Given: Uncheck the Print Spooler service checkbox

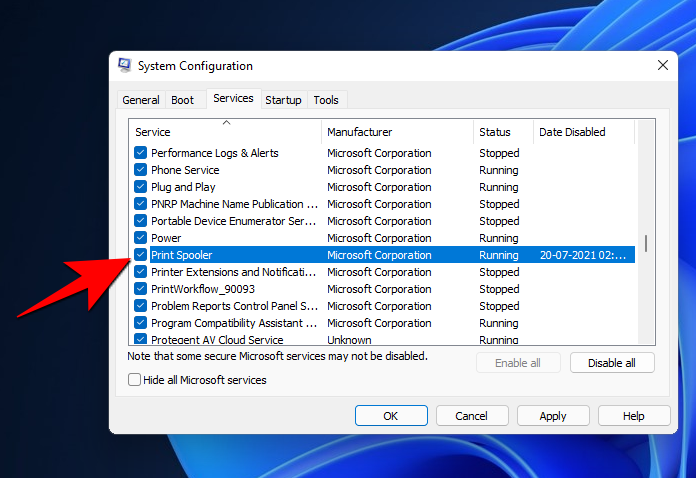Looking at the screenshot, I should tap(141, 255).
